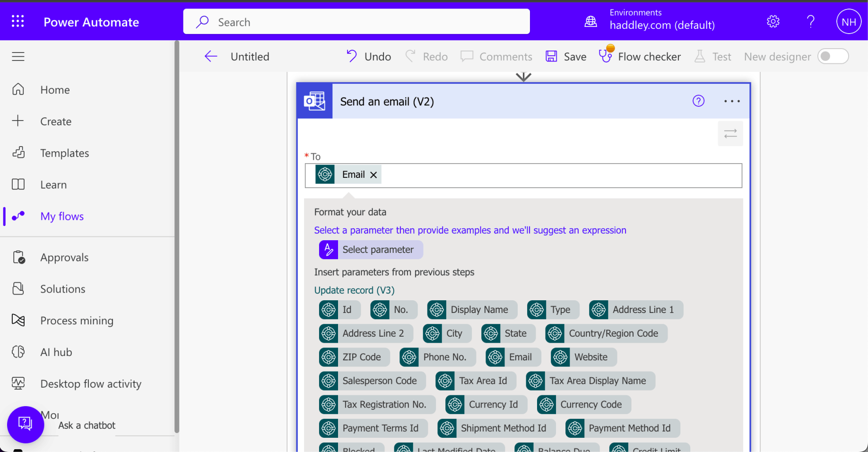Click the Ask a chatbot button
Image resolution: width=868 pixels, height=452 pixels.
click(26, 425)
